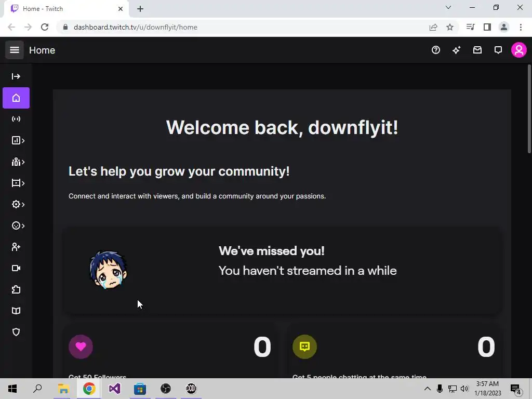This screenshot has height=399, width=532.
Task: Click 'Let's help you grow your community!'
Action: [x=179, y=171]
